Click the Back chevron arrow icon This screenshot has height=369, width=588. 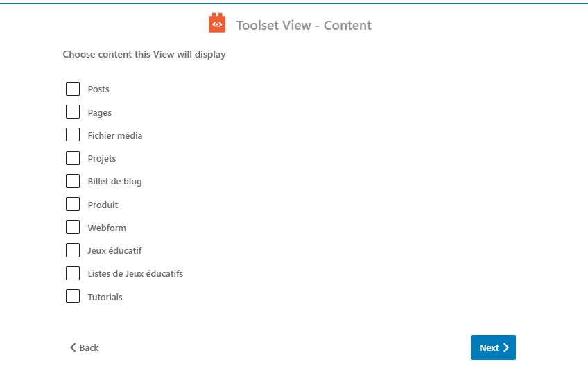click(x=73, y=347)
